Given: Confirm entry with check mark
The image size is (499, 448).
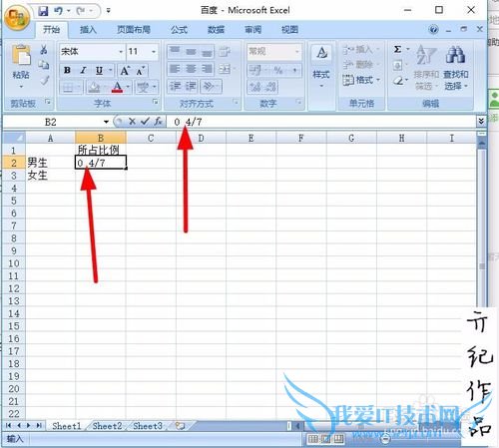Looking at the screenshot, I should [x=145, y=122].
